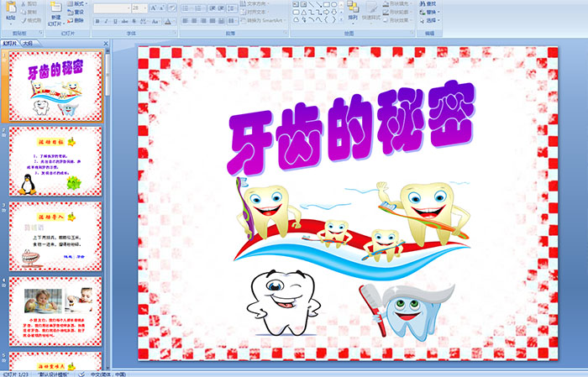Toggle text Shadow (S) formatting
This screenshot has height=377, width=588.
coord(134,21)
